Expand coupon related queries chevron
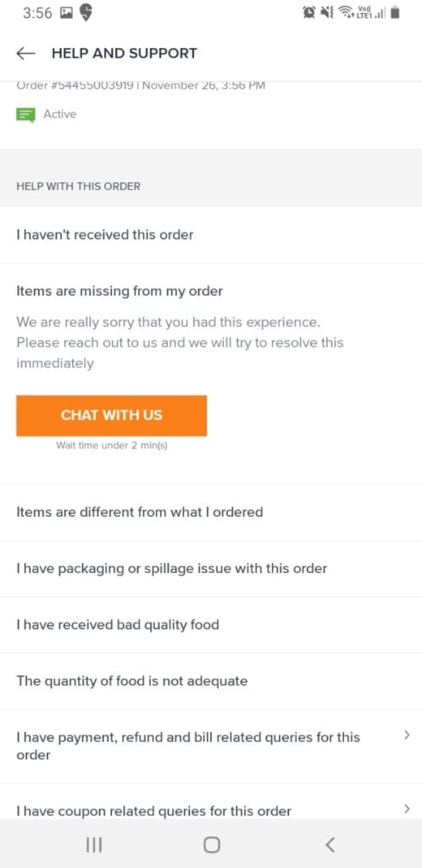The height and width of the screenshot is (868, 422). (x=407, y=810)
